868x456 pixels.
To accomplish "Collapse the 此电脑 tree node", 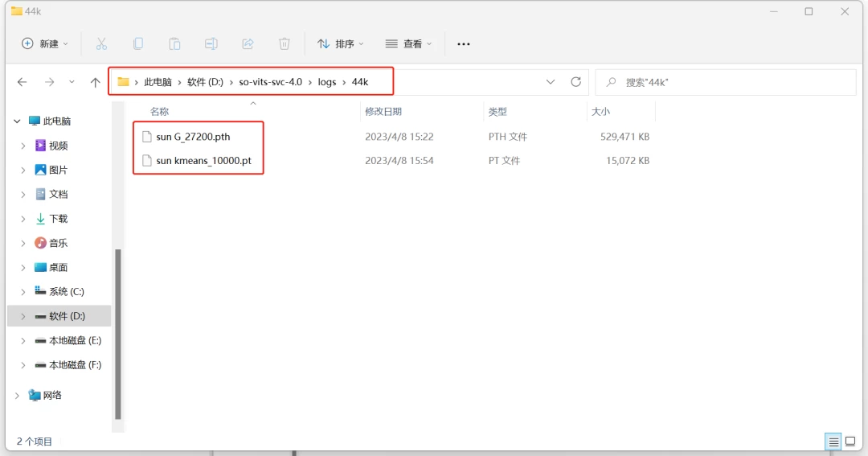I will click(17, 121).
